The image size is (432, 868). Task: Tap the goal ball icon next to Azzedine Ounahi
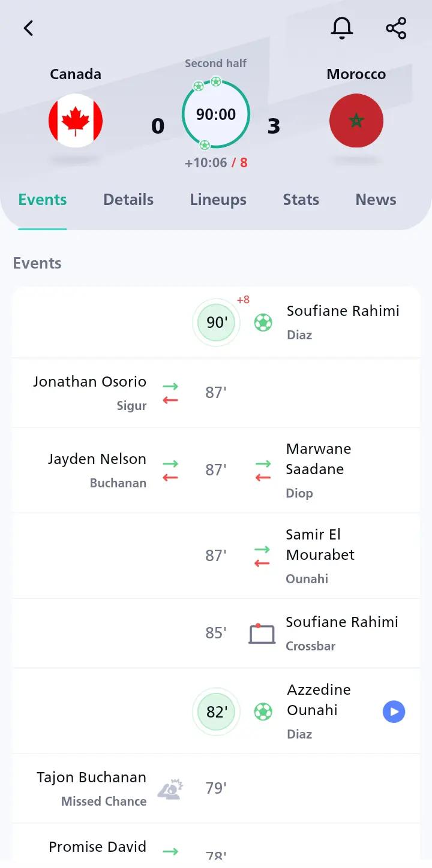pos(263,712)
